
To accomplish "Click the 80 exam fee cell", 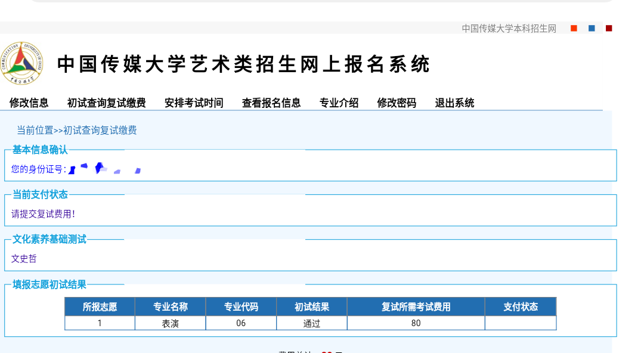I will pos(416,323).
